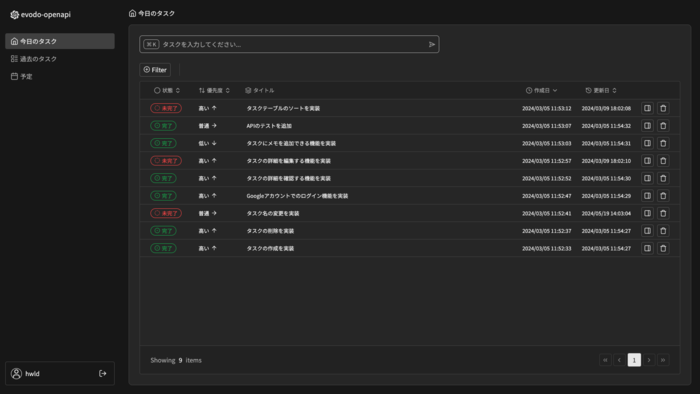The width and height of the screenshot is (700, 394).
Task: Go to last page with double-right arrow
Action: pyautogui.click(x=663, y=360)
